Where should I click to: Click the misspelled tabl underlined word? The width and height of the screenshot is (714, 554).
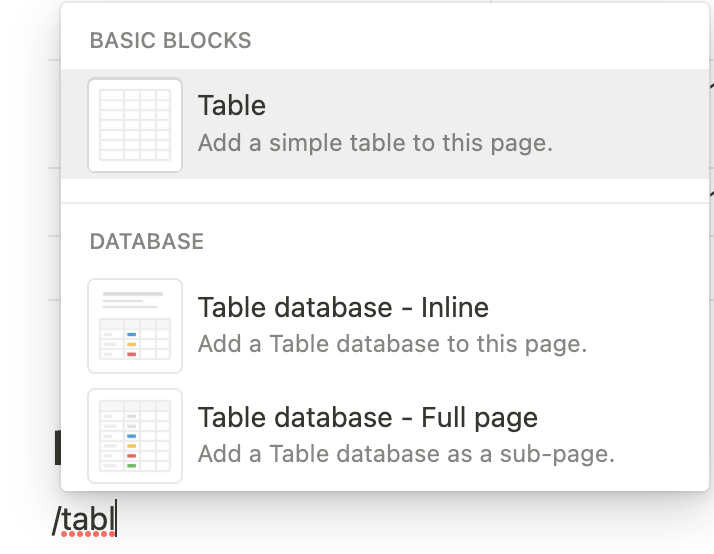pyautogui.click(x=88, y=519)
